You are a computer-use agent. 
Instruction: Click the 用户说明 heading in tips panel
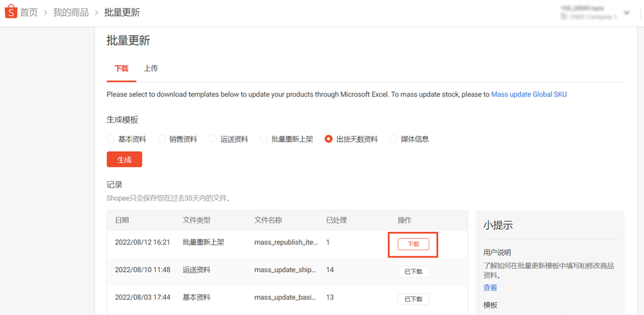click(x=497, y=252)
